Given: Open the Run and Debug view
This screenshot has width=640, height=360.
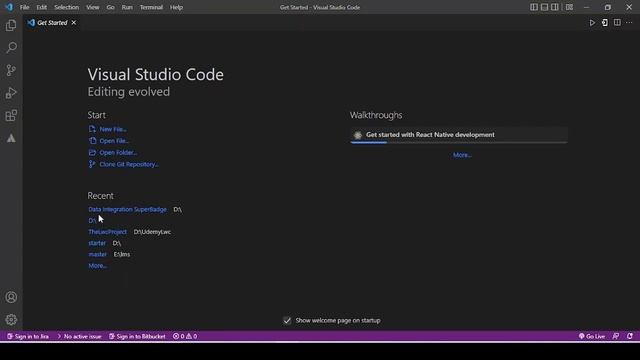Looking at the screenshot, I should (x=11, y=93).
